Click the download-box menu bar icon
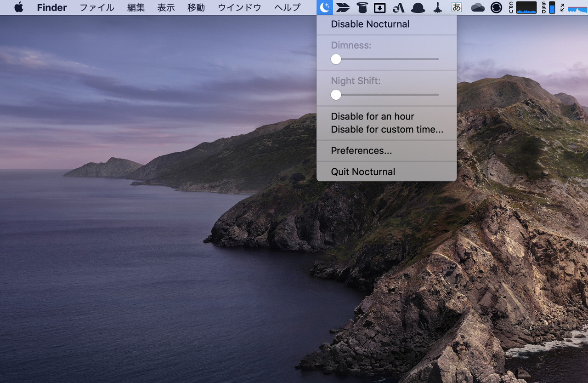 coord(379,7)
